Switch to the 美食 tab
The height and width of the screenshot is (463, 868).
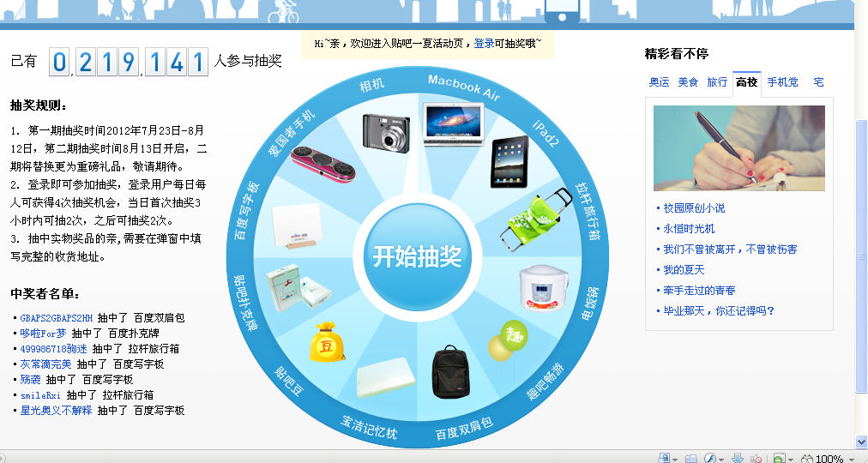[x=688, y=82]
